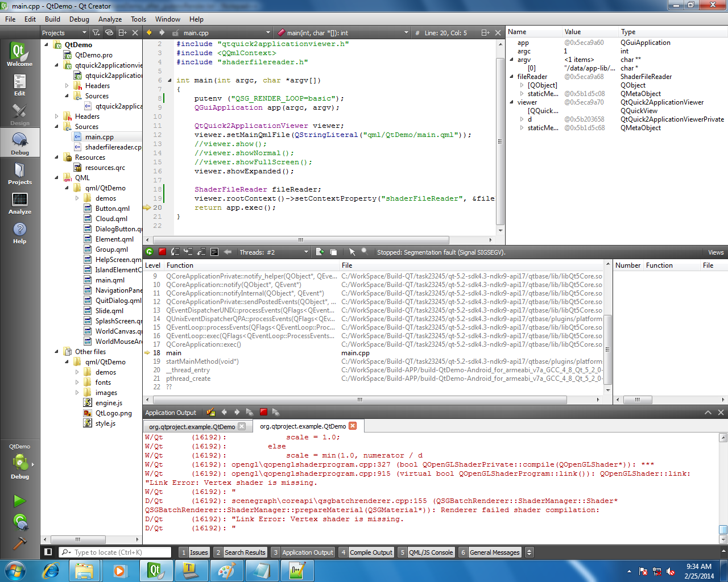The image size is (728, 582).
Task: Synchronize Projects tree with editor
Action: [110, 32]
